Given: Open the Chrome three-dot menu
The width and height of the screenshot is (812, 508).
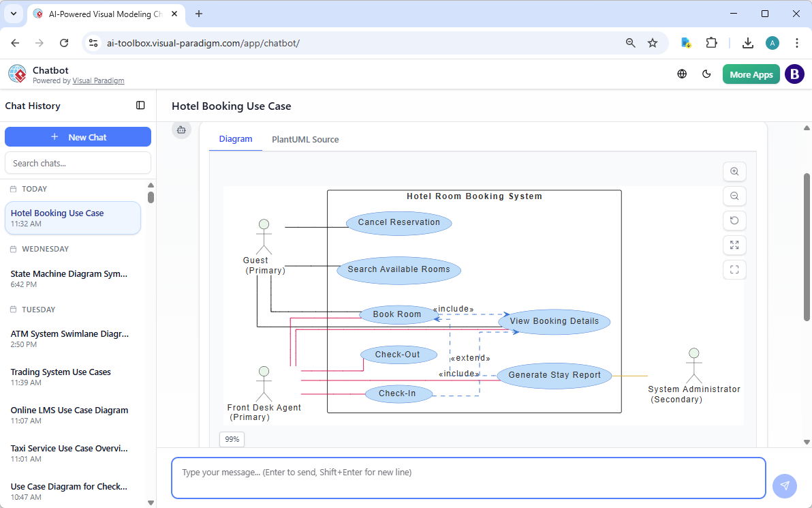Looking at the screenshot, I should pos(797,42).
